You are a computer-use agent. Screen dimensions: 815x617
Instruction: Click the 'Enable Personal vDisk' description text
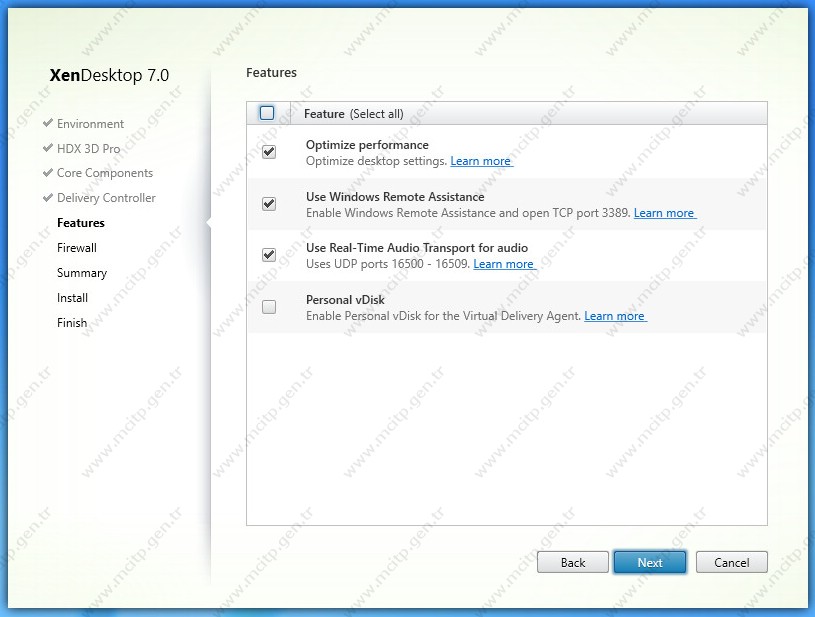(443, 316)
